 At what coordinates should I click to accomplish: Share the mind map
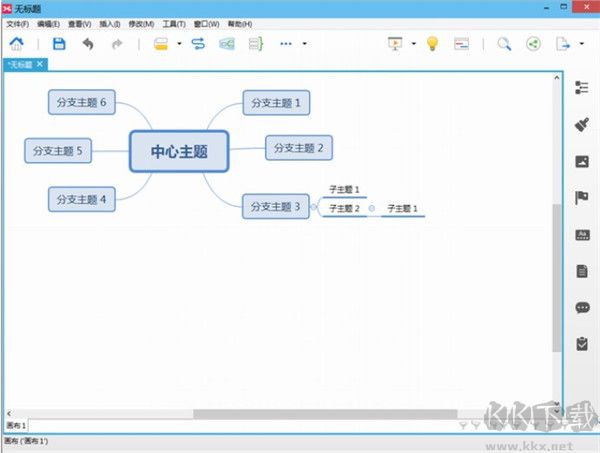[x=533, y=44]
